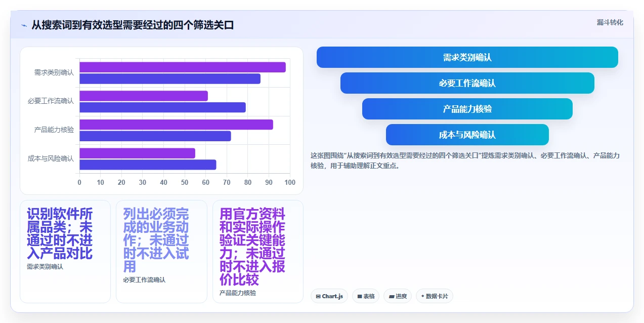Click the purple bar for 需求类别确认
Screen dimensions: 644x323
(x=183, y=67)
